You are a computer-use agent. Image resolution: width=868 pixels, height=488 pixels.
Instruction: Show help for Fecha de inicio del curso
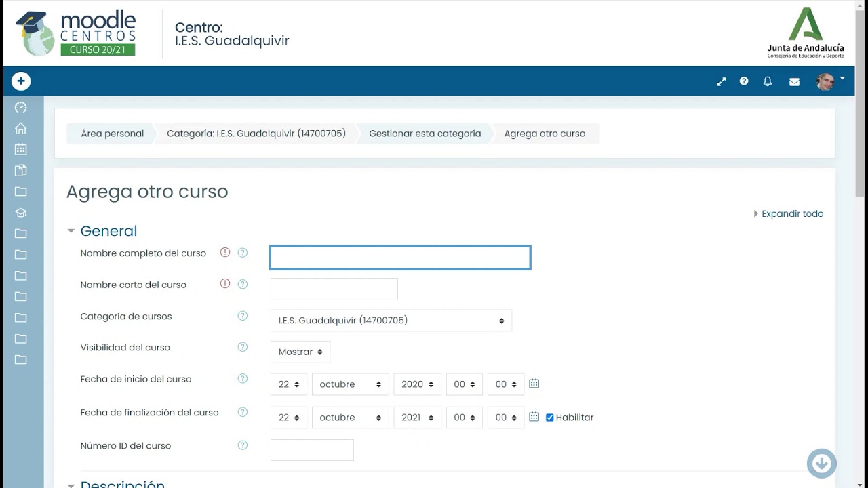[x=242, y=378]
